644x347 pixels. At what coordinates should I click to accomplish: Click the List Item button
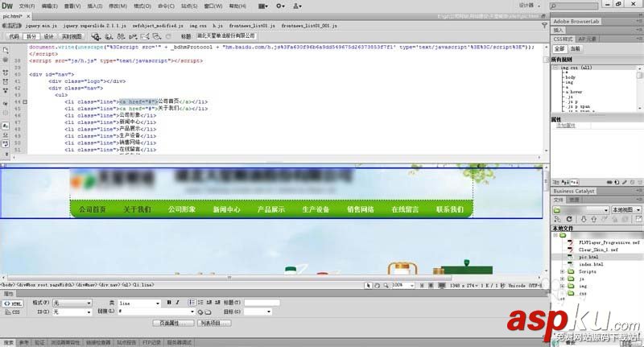click(214, 323)
